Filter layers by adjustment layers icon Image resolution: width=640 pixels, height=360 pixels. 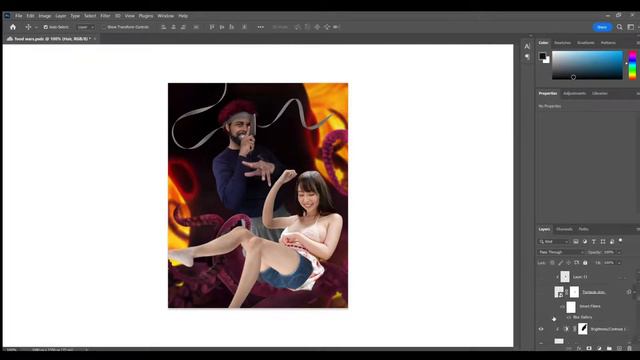point(584,242)
